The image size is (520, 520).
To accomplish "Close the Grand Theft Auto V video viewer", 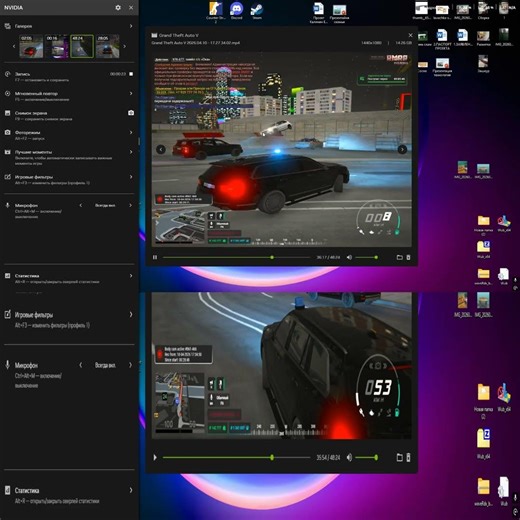I will [411, 35].
